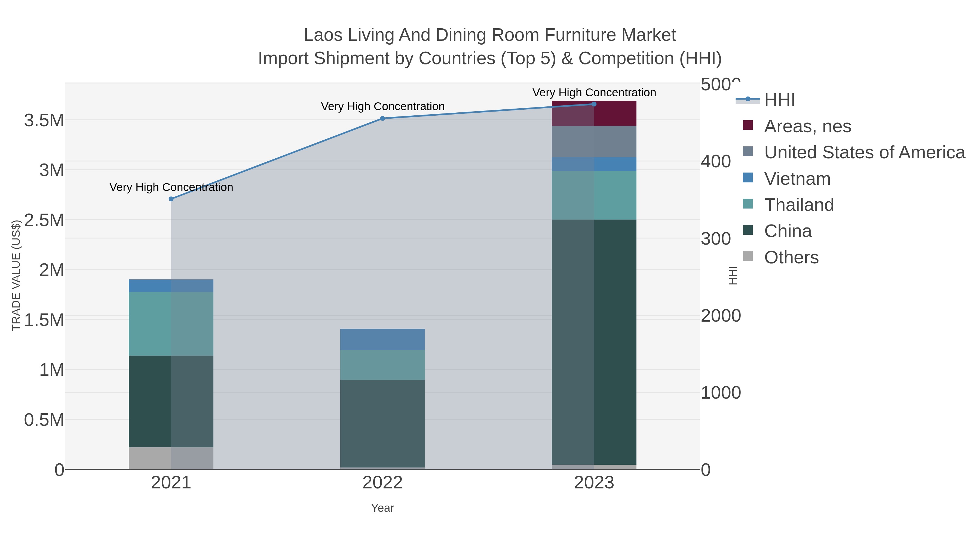Click the 3.5M y-axis tick label

click(44, 121)
